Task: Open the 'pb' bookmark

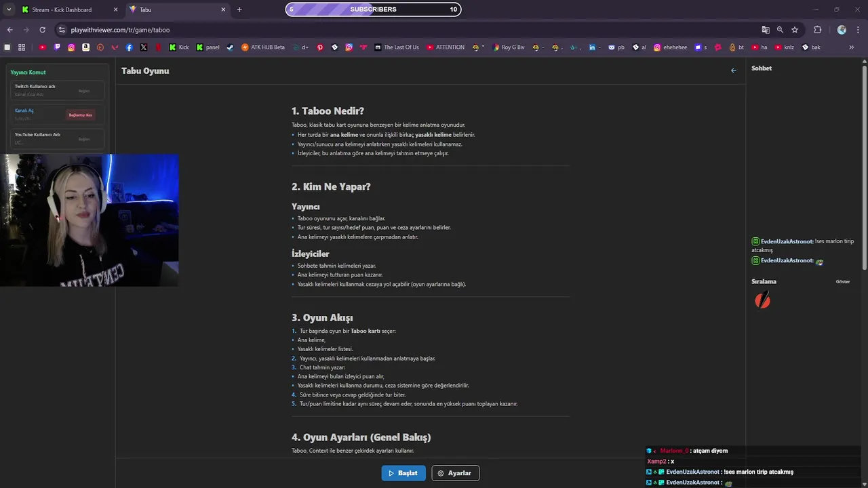Action: pyautogui.click(x=616, y=47)
